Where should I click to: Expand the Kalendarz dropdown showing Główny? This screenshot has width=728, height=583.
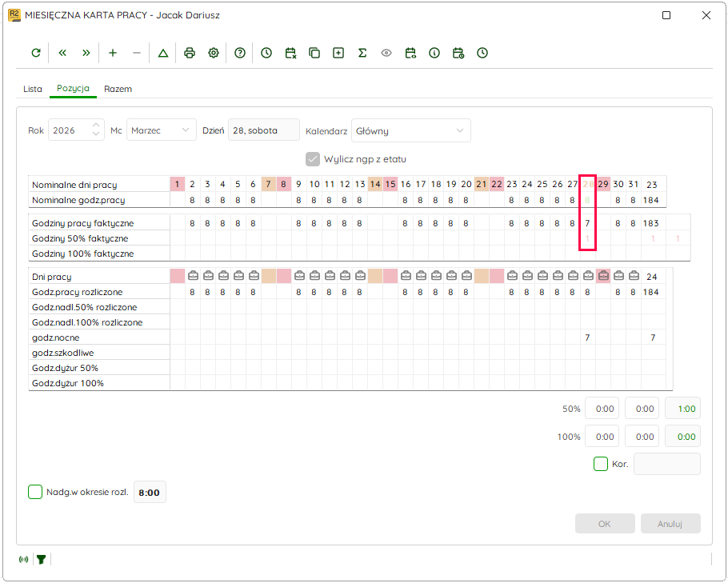[x=411, y=131]
